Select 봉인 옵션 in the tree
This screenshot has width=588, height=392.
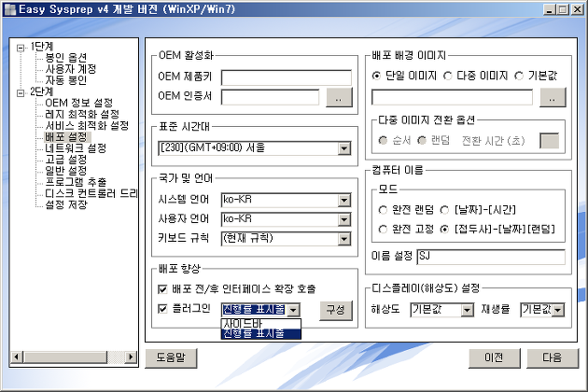pyautogui.click(x=66, y=58)
